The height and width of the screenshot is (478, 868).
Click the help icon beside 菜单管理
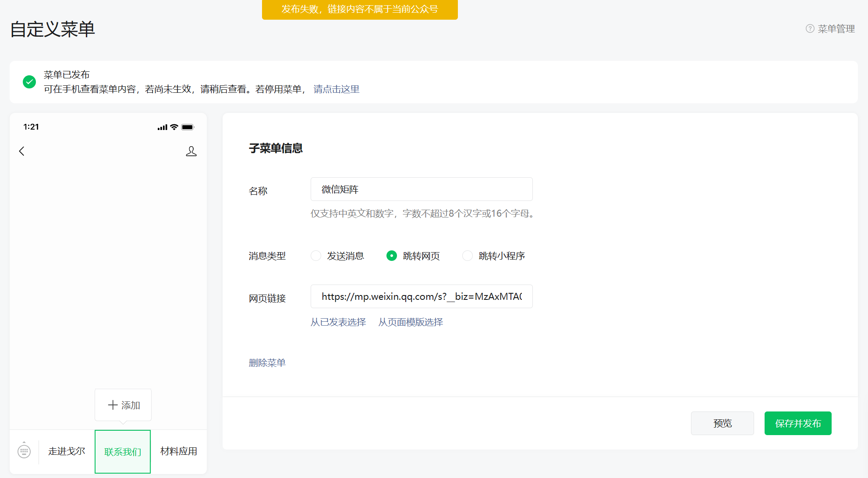tap(810, 29)
